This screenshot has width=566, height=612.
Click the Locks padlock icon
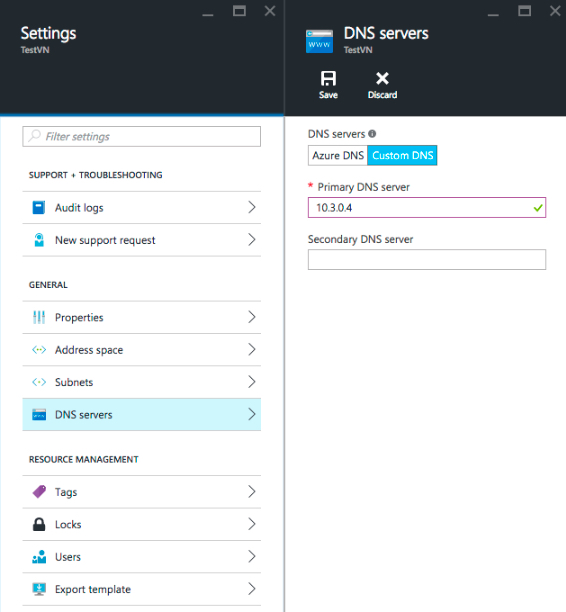pos(39,524)
